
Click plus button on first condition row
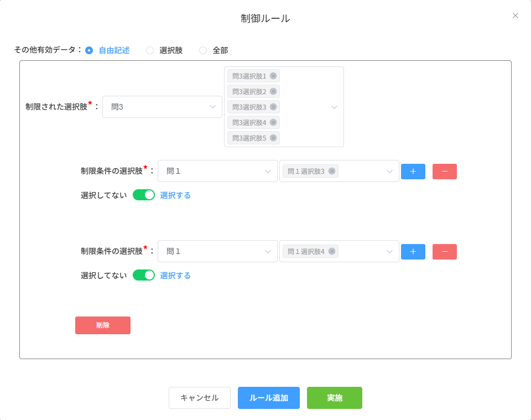[413, 172]
